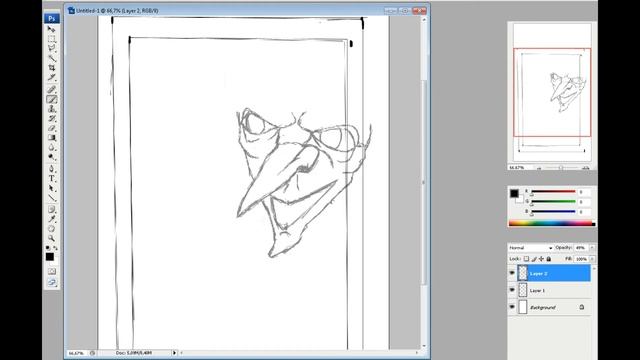
Task: Select the Notes tool
Action: point(51,209)
